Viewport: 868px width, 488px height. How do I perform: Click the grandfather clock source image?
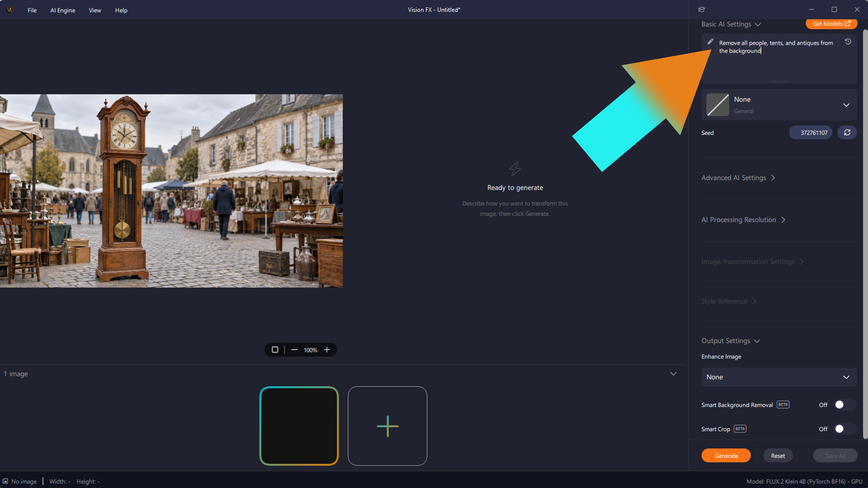[171, 191]
